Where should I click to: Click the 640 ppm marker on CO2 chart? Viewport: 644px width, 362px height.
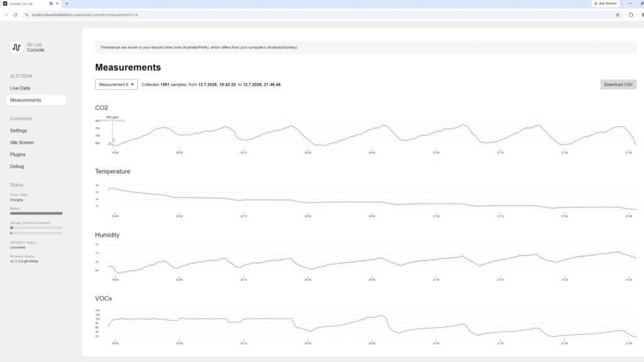[112, 117]
